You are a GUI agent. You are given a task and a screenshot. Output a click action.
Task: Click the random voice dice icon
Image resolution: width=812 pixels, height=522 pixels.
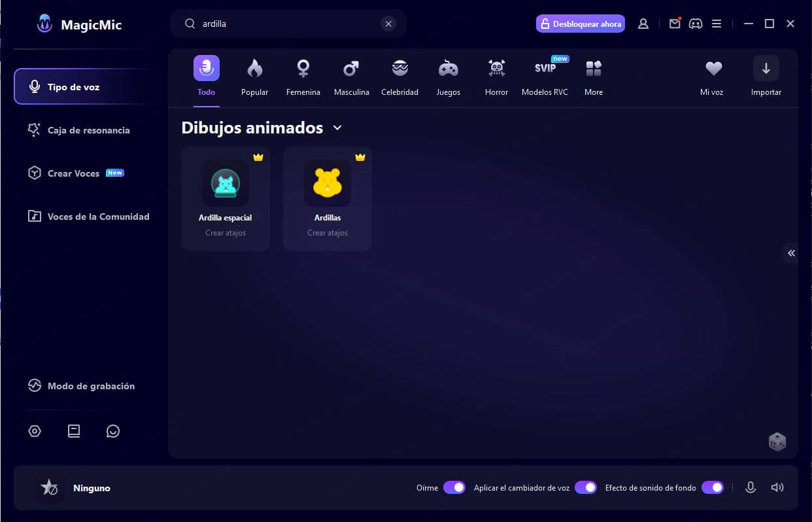(777, 442)
